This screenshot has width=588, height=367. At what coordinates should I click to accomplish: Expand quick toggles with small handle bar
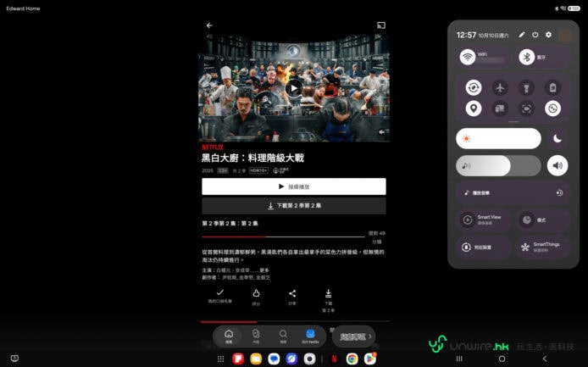pos(513,122)
